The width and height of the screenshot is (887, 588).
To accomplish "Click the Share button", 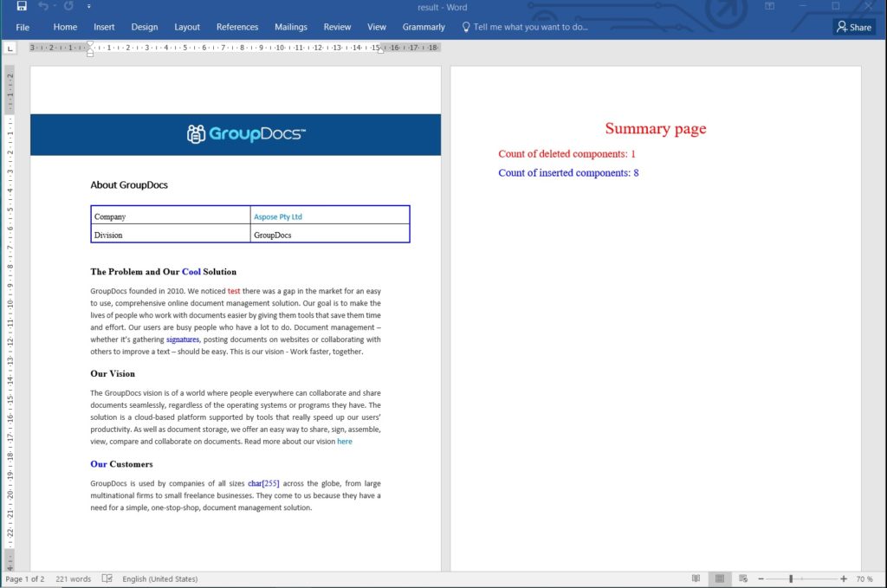I will point(854,27).
